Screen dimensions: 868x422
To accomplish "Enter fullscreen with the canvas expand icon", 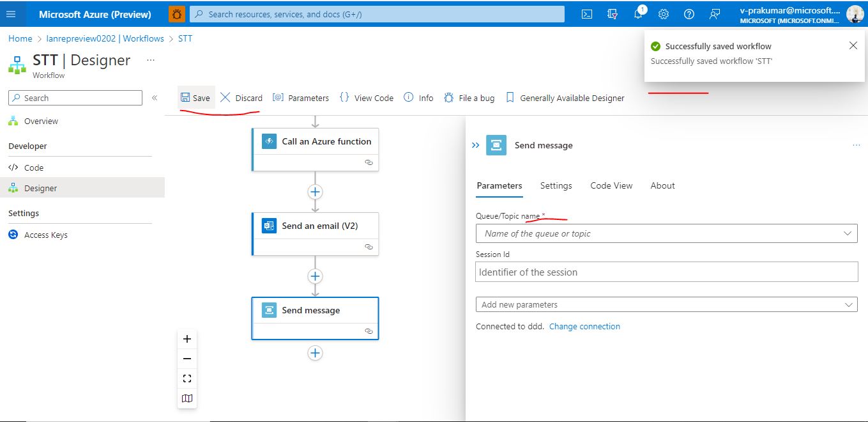I will (187, 378).
